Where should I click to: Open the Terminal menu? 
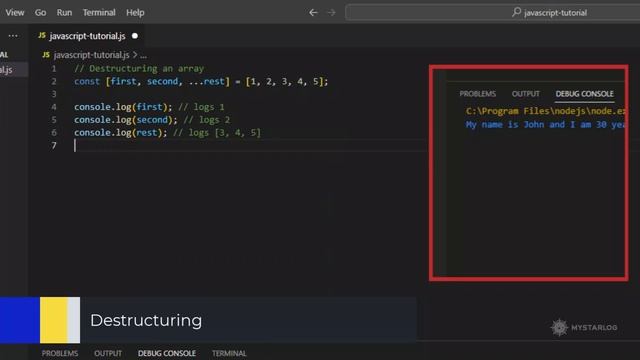point(99,13)
